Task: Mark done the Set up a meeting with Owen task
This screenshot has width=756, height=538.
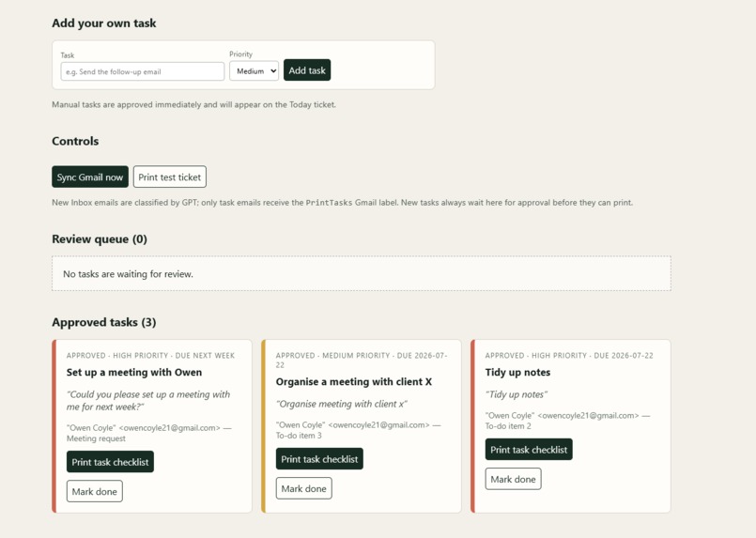Action: [95, 491]
